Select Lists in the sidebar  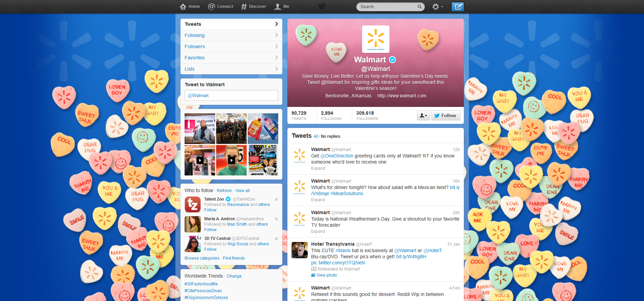[x=231, y=69]
